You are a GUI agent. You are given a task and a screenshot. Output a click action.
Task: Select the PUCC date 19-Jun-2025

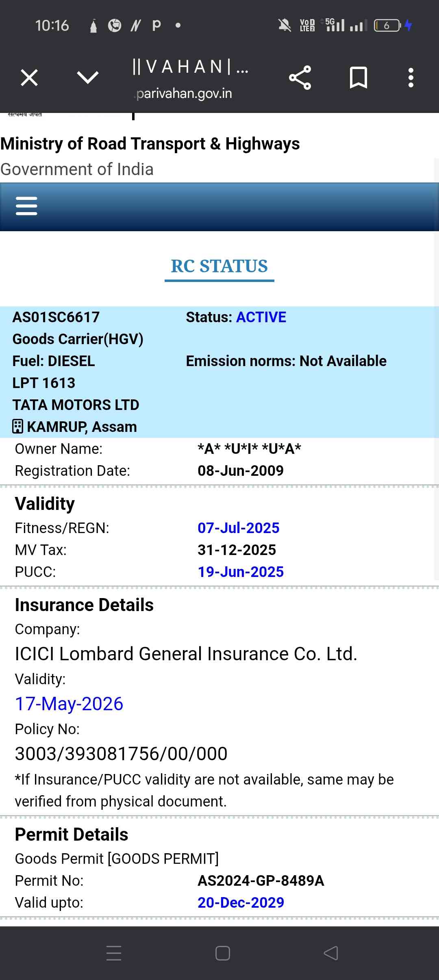(x=241, y=572)
